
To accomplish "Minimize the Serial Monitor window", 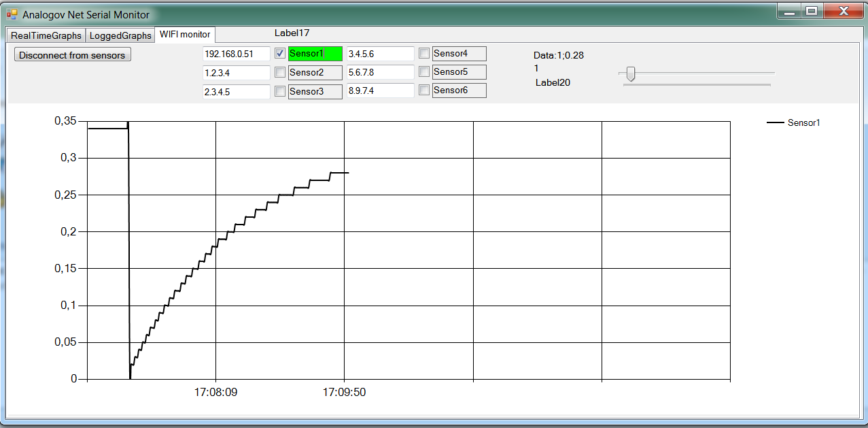I will [x=789, y=11].
